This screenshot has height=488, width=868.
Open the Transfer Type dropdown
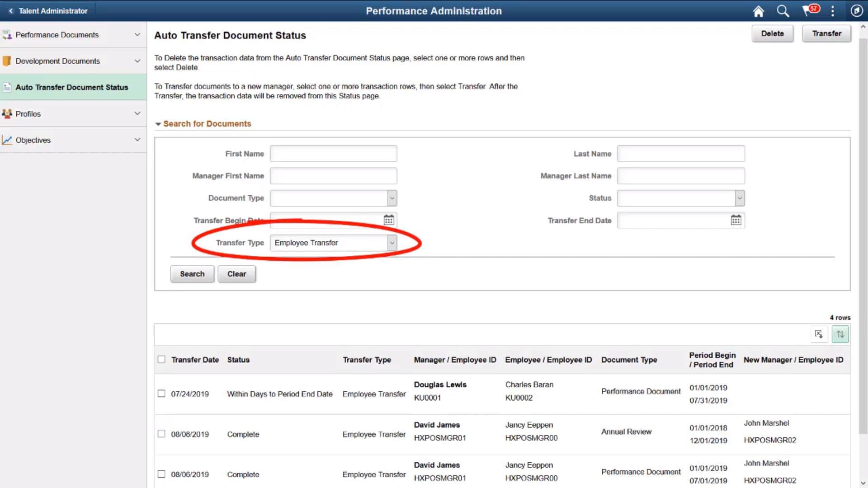pyautogui.click(x=392, y=243)
